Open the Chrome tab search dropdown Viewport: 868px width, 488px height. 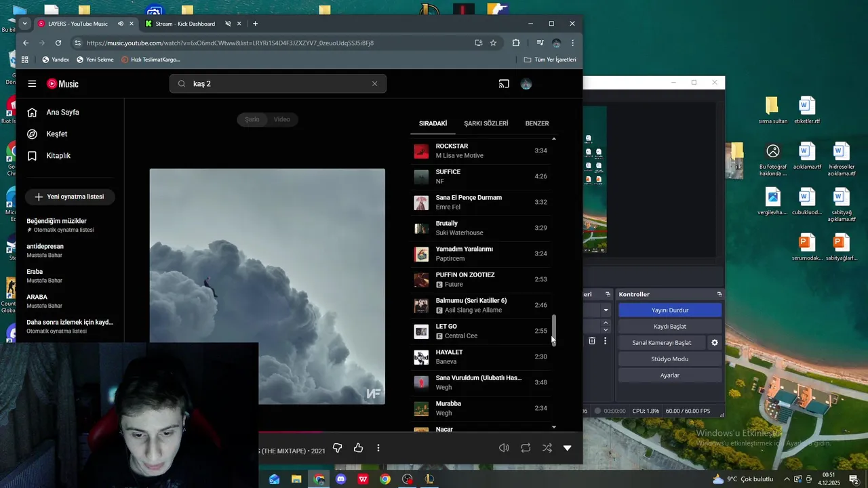pos(24,24)
